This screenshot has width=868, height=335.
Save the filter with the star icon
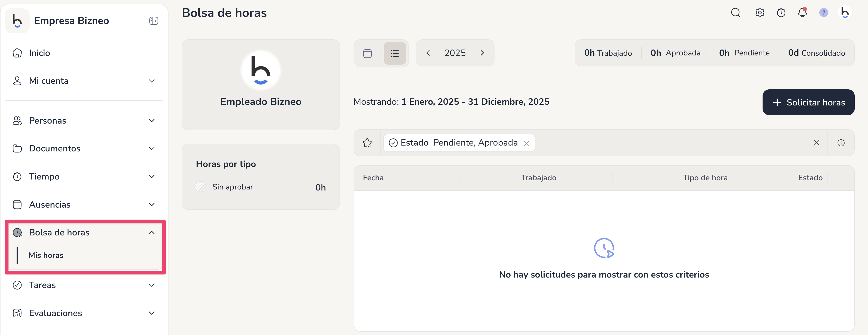(x=367, y=143)
